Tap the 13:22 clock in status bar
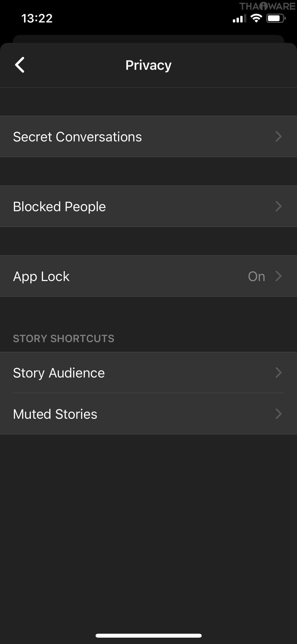The image size is (297, 644). pos(37,18)
